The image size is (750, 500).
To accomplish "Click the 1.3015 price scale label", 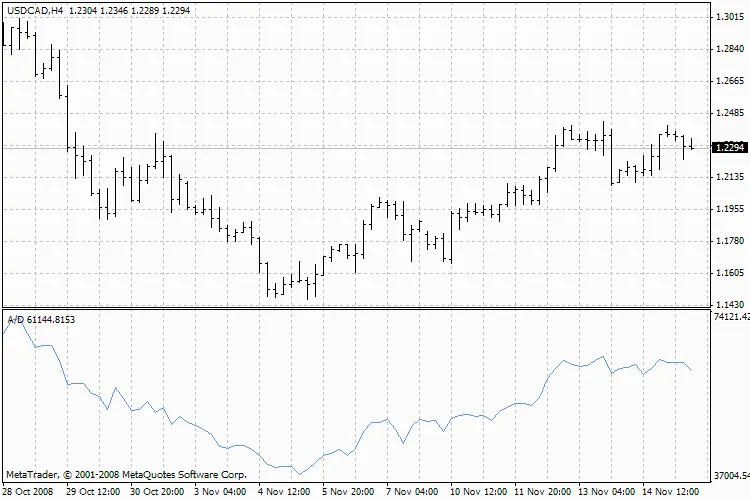I will pyautogui.click(x=729, y=17).
